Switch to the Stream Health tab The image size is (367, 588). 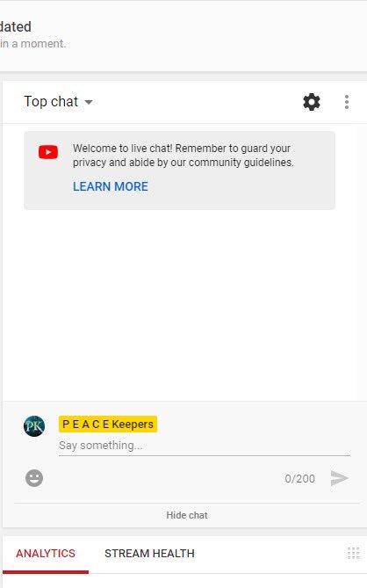coord(149,554)
